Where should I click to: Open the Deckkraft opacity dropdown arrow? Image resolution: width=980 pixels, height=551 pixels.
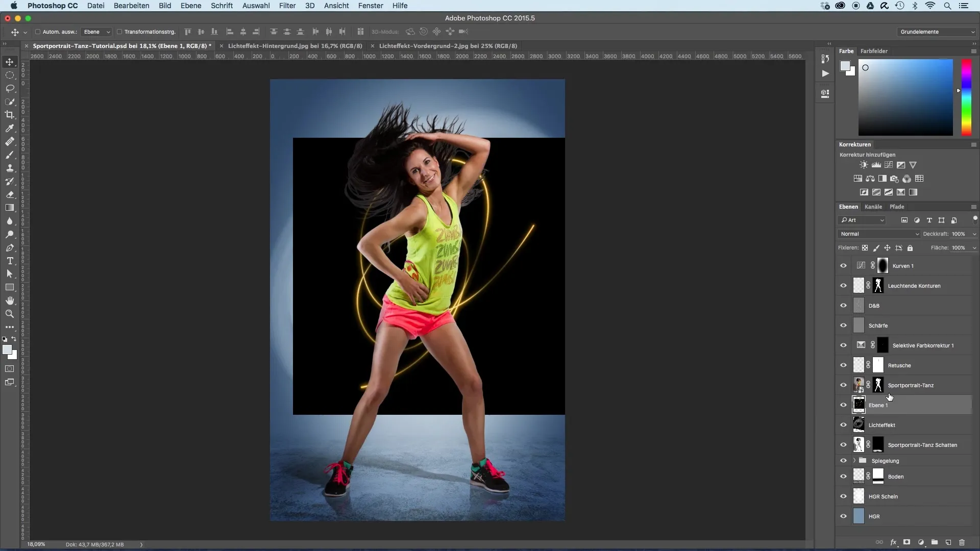tap(974, 234)
